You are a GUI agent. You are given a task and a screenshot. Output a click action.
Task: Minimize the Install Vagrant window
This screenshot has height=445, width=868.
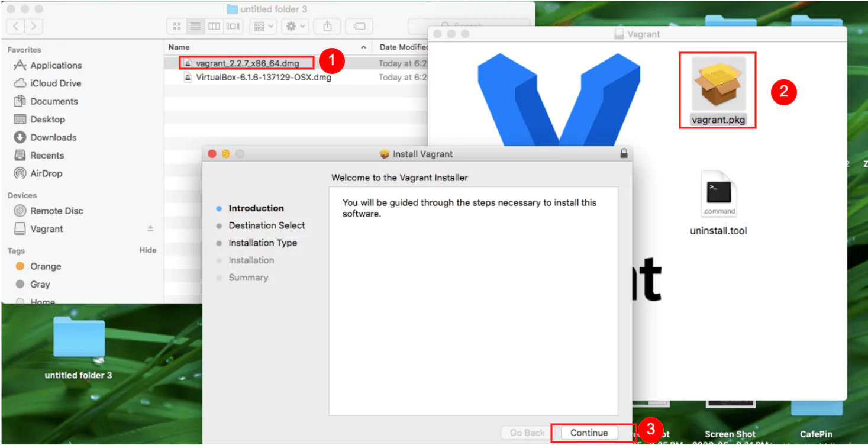[x=226, y=154]
